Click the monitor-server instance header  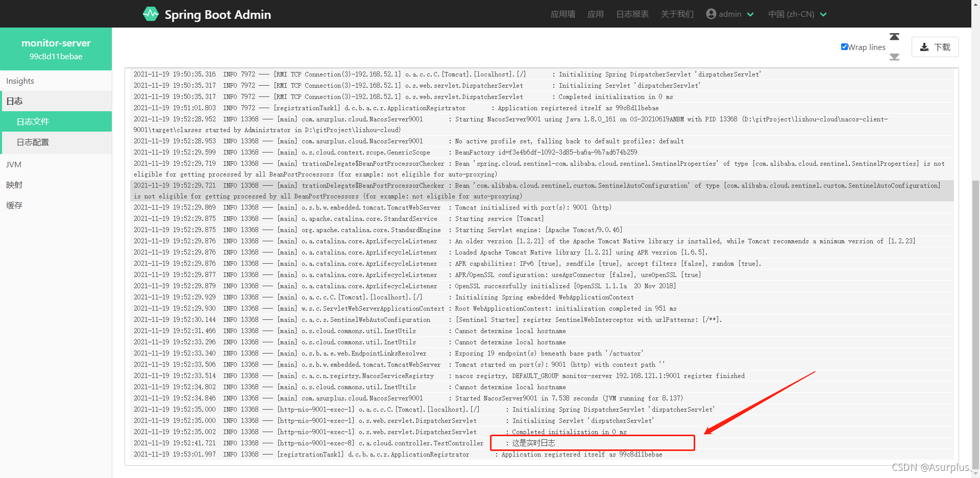click(x=56, y=49)
